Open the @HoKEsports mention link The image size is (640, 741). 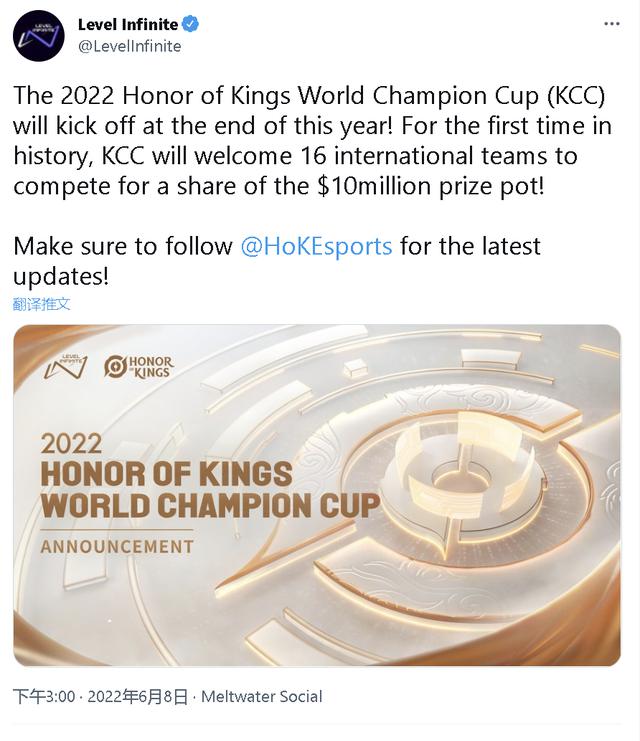tap(316, 246)
